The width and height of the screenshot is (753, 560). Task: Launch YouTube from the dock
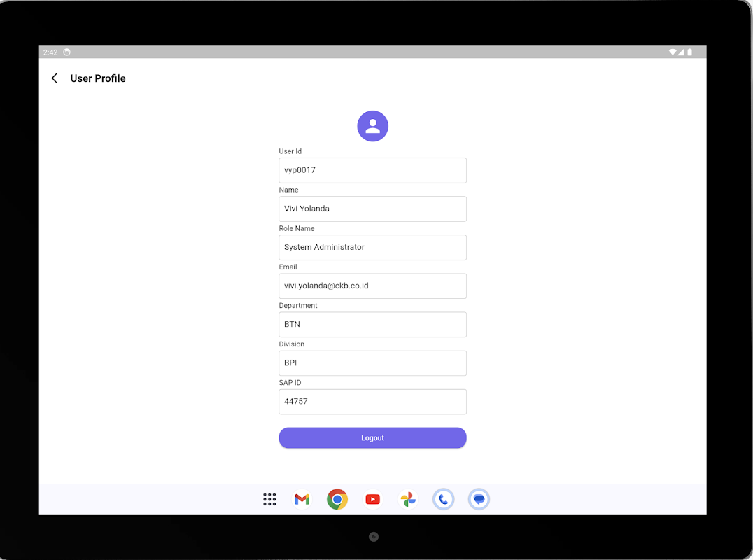click(x=373, y=500)
